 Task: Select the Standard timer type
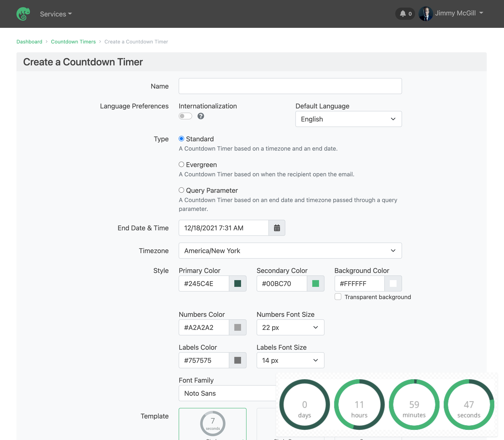click(x=181, y=139)
